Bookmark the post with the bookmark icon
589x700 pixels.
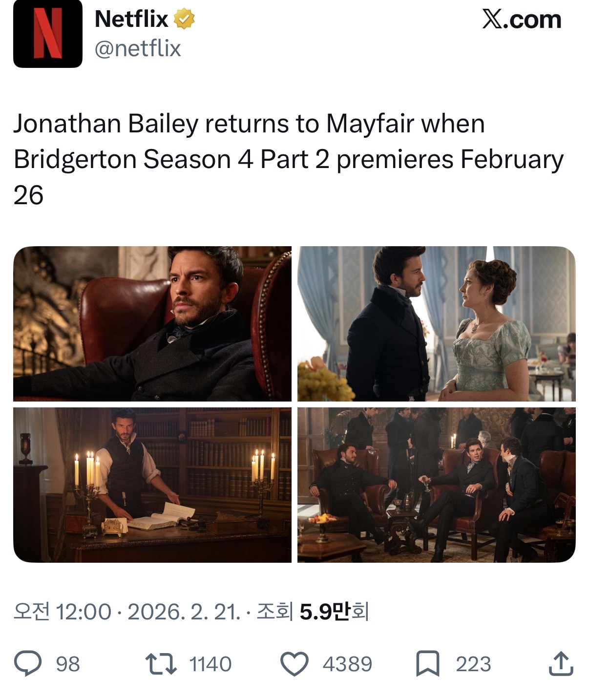click(x=428, y=664)
